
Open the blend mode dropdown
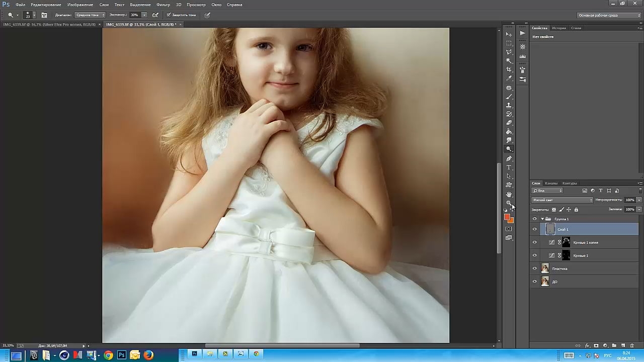click(x=562, y=200)
